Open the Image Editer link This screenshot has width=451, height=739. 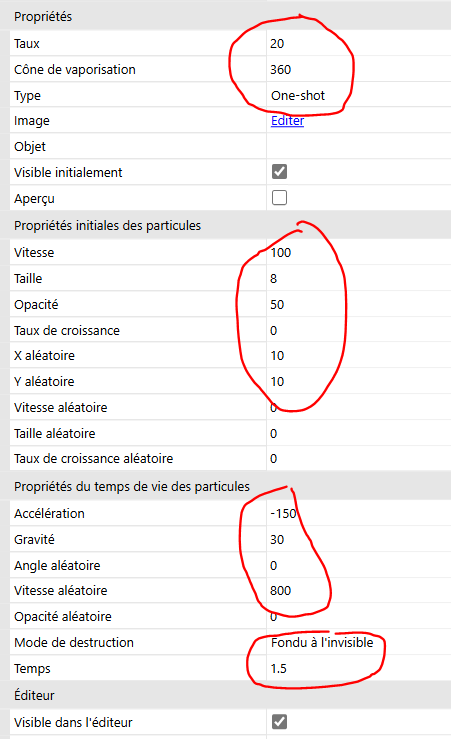click(x=287, y=121)
